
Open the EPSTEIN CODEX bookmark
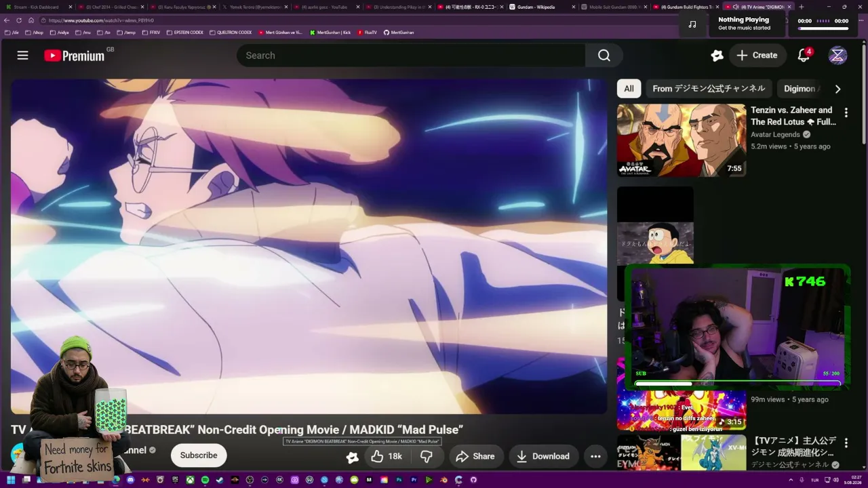(184, 33)
